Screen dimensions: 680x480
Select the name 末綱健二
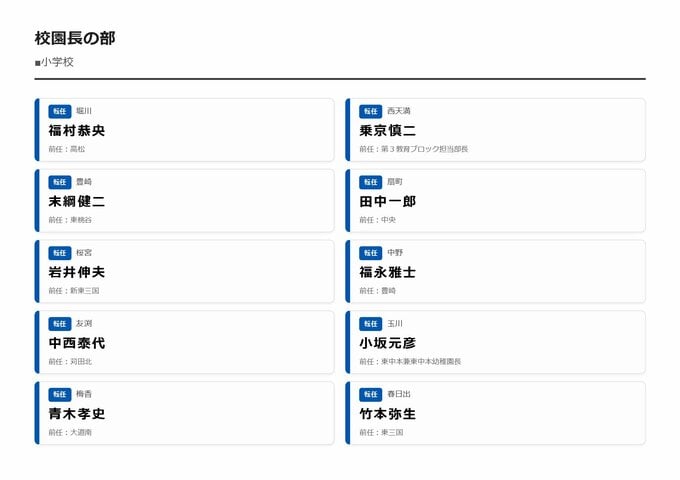coord(77,201)
